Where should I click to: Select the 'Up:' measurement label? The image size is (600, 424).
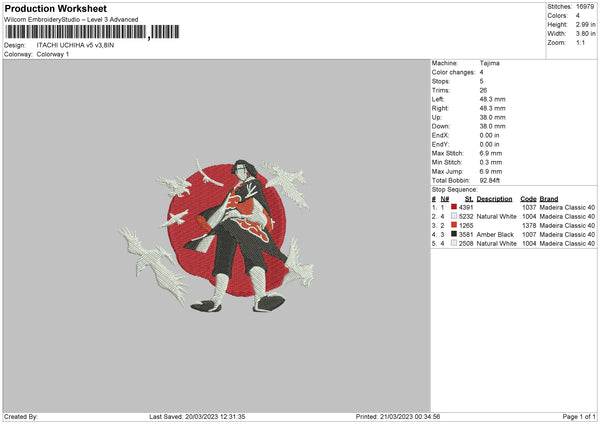[437, 117]
